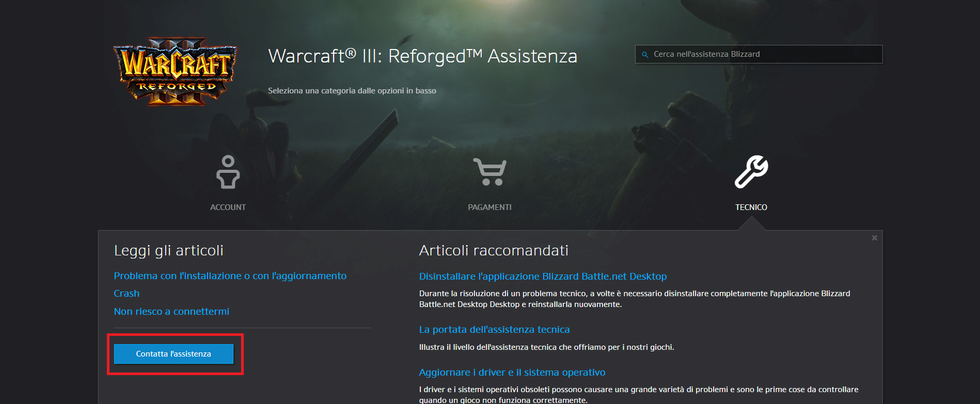Select the Pagamenti shopping cart icon

pos(489,172)
